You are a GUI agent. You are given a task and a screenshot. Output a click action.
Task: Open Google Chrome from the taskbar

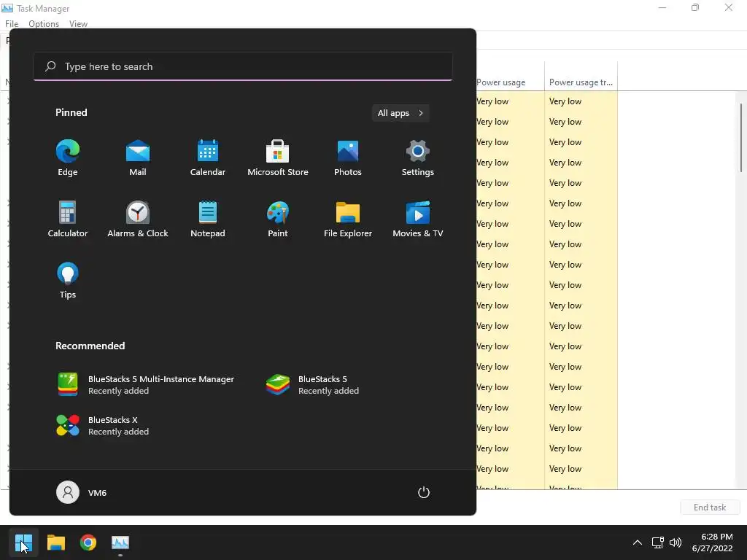pos(88,542)
